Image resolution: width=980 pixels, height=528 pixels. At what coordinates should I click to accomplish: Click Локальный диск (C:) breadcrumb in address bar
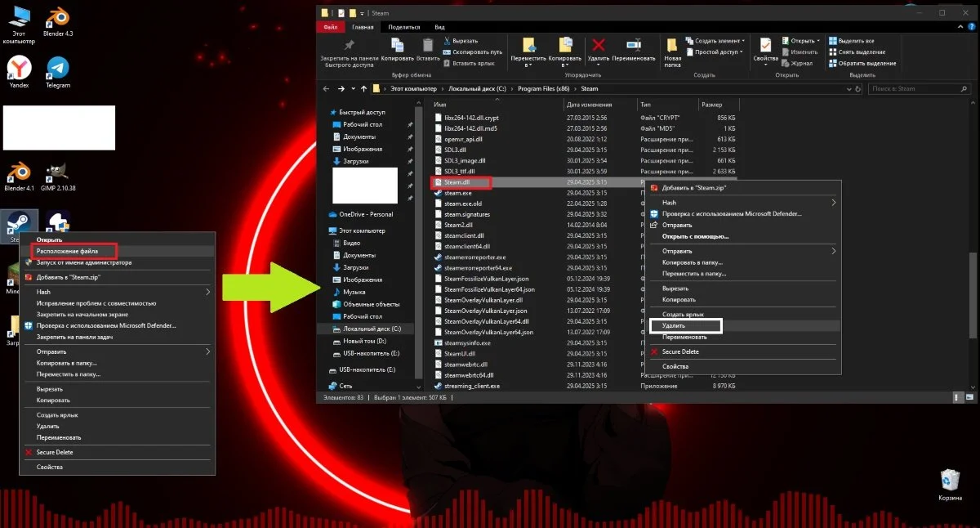(x=478, y=88)
